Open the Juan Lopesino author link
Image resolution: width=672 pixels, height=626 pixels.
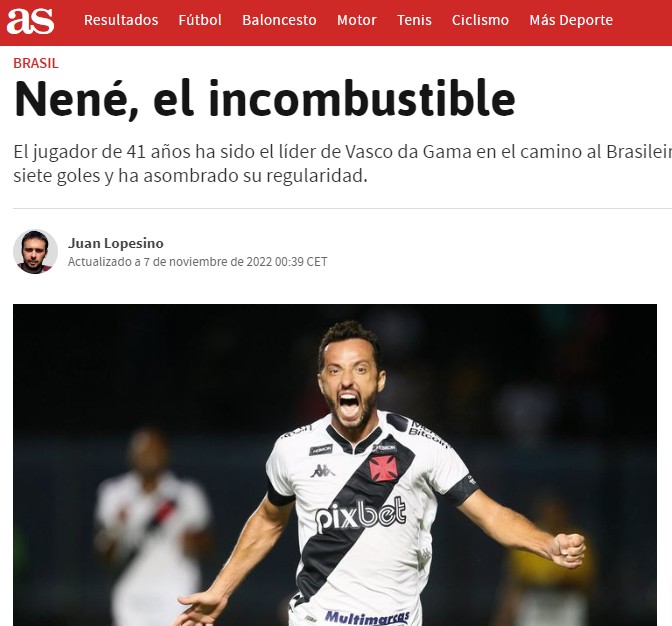click(116, 243)
